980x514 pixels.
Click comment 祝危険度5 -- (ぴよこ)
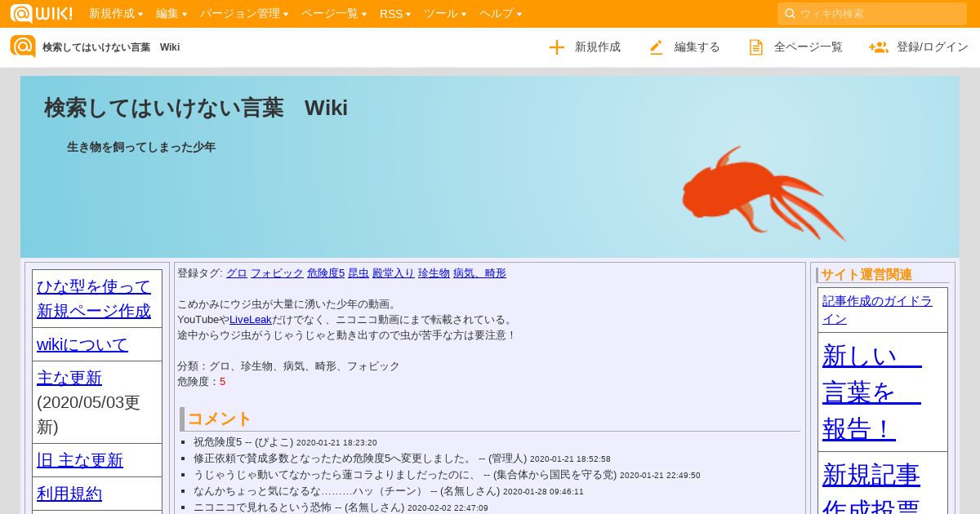pyautogui.click(x=243, y=442)
